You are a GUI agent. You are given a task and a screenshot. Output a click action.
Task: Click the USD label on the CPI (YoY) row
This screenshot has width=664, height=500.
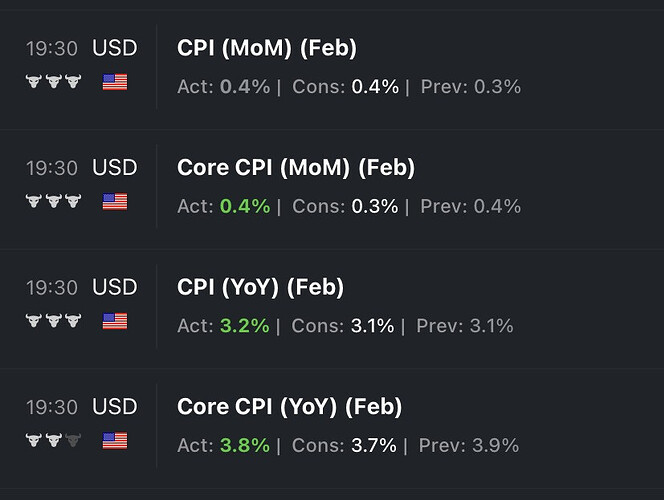point(115,288)
